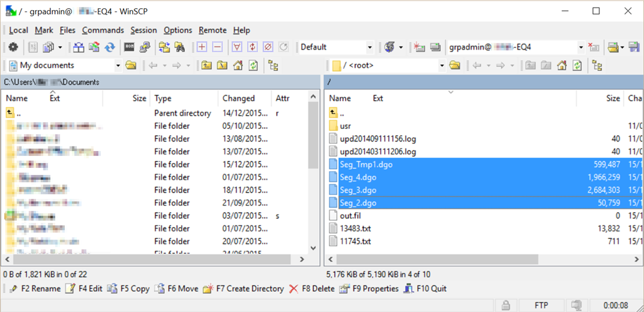Click the local Root Directory icon

tap(222, 65)
